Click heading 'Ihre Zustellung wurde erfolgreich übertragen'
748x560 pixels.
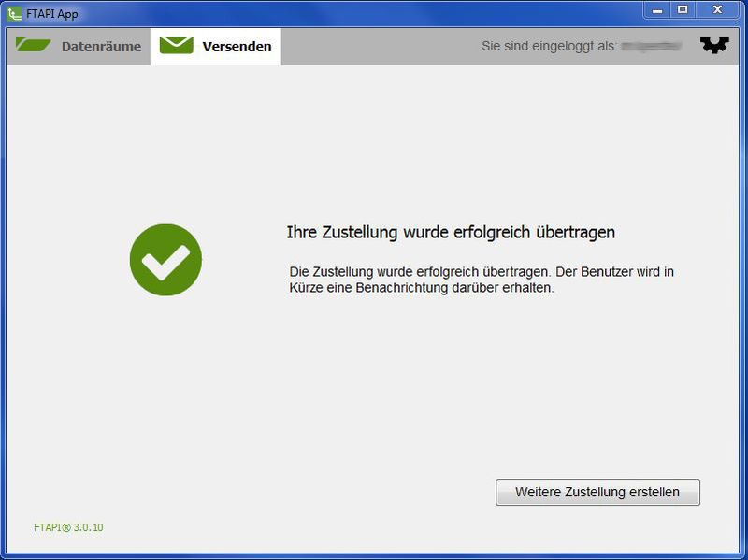[451, 232]
